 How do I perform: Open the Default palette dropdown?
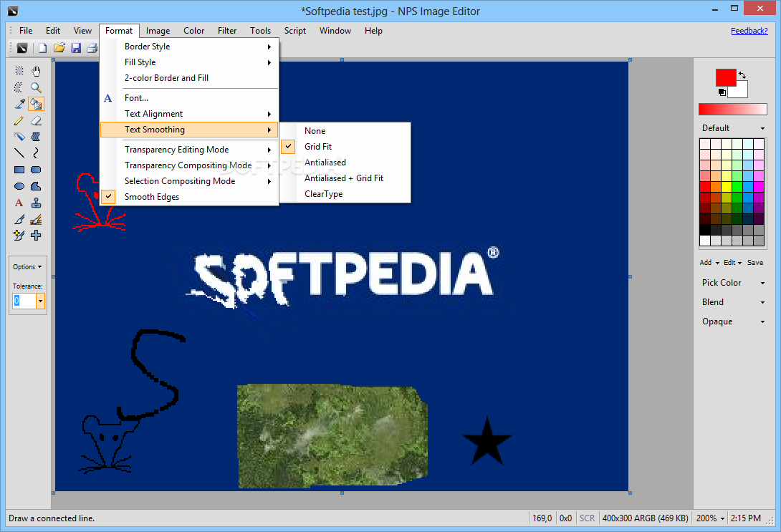[733, 128]
